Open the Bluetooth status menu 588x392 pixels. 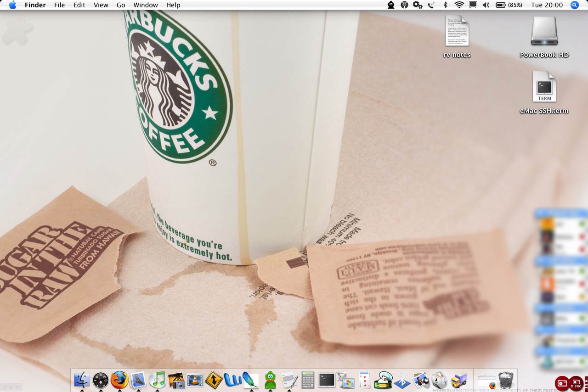(445, 5)
